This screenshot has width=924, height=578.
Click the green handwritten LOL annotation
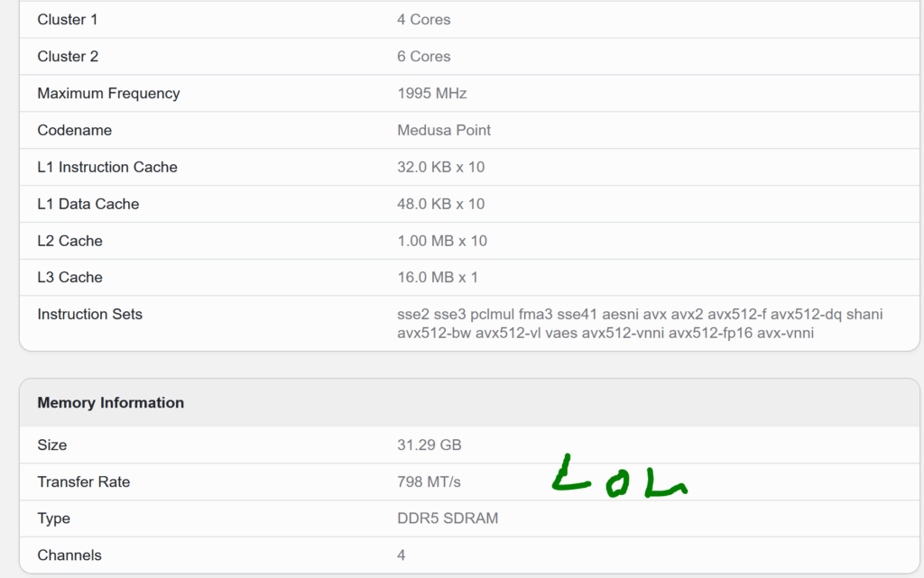(x=619, y=476)
